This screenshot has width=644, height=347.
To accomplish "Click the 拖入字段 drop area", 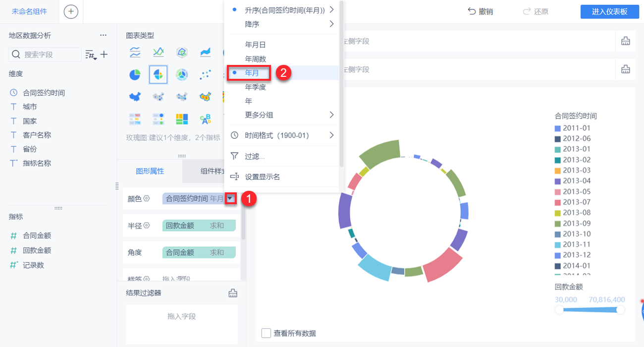I will pos(182,324).
